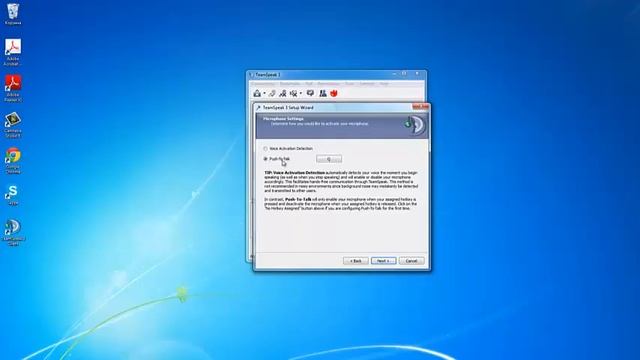Click the TIP Voice Activation Detection paragraph
Image resolution: width=640 pixels, height=360 pixels.
click(341, 181)
